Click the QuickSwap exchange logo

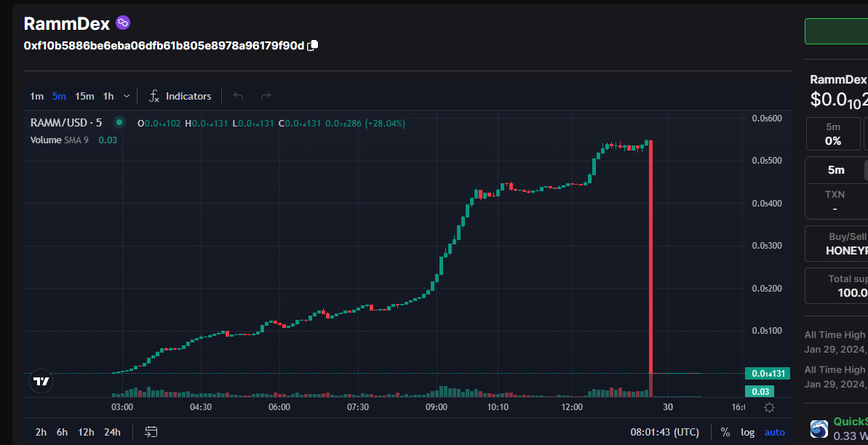[819, 428]
